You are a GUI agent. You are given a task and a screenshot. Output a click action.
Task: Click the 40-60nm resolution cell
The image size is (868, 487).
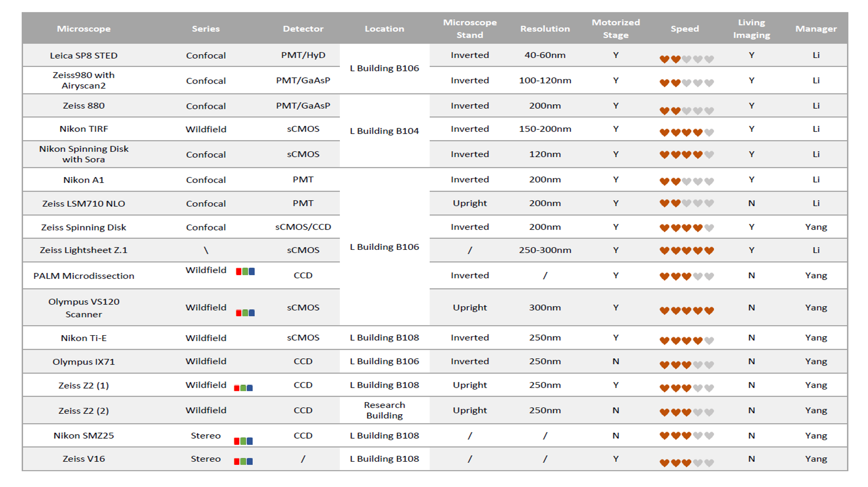click(x=545, y=55)
